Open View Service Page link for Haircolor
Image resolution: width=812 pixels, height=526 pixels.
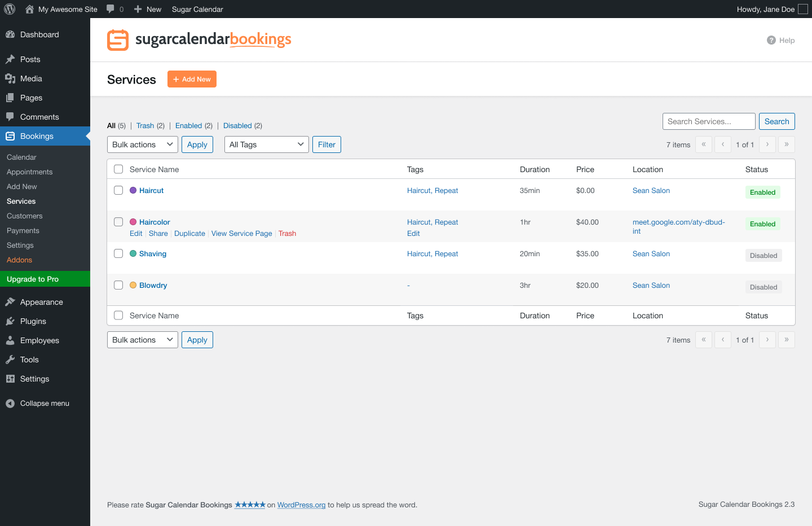[242, 234]
